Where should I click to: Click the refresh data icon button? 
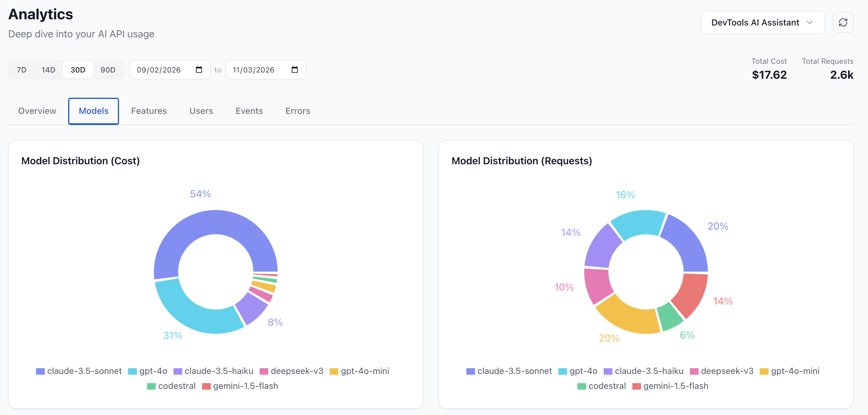click(x=843, y=23)
